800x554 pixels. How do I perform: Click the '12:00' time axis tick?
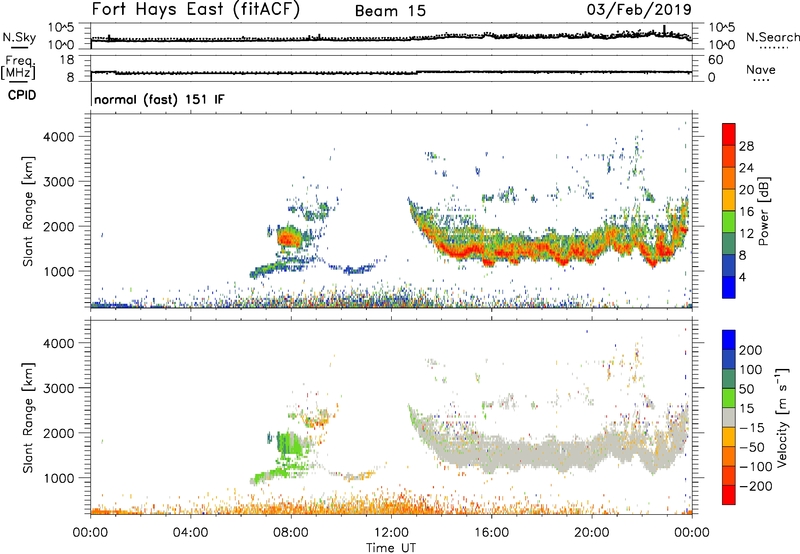391,533
